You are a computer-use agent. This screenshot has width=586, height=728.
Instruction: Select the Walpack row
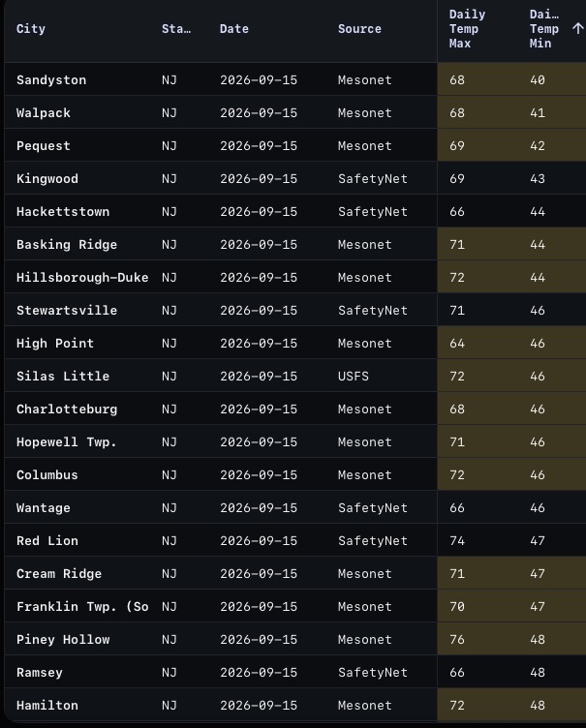[295, 113]
